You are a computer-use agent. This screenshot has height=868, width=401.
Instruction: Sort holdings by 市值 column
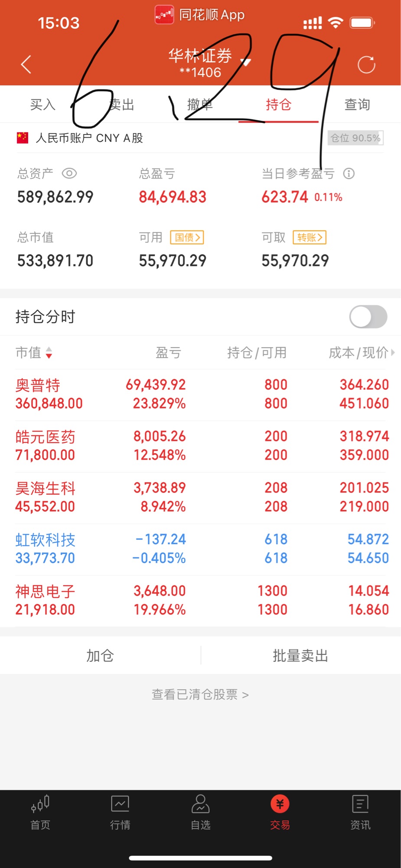[x=34, y=352]
